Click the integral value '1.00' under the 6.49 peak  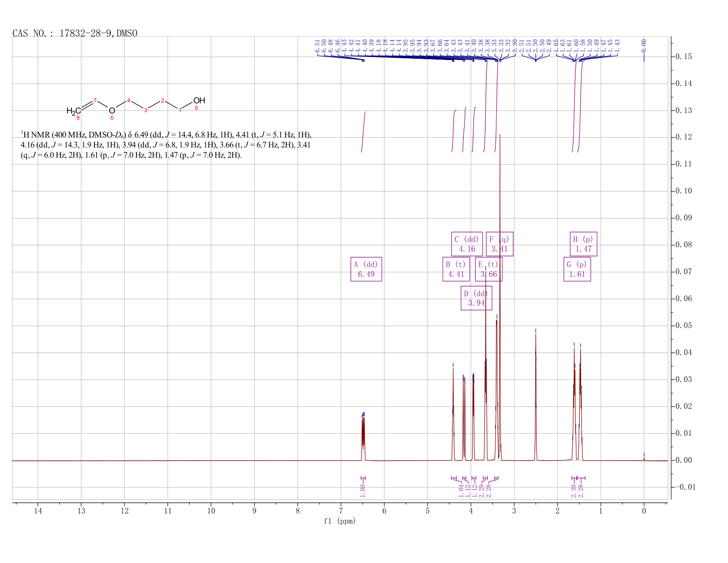point(363,490)
